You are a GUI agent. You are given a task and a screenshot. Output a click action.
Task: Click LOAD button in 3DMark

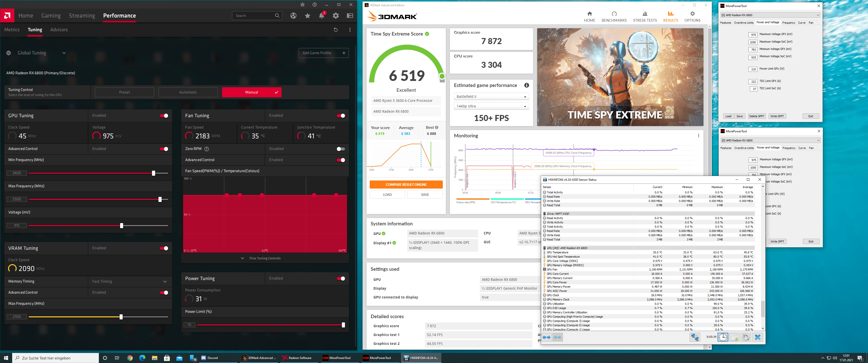tap(387, 195)
